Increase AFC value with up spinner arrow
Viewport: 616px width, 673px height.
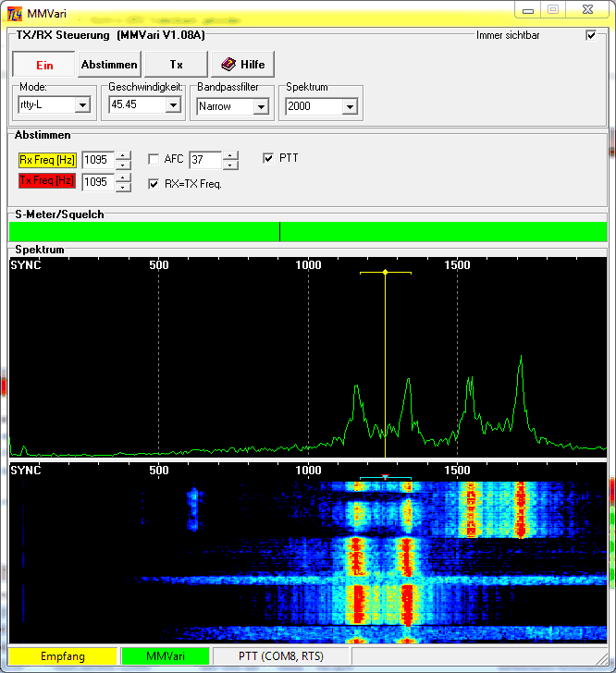[x=230, y=155]
